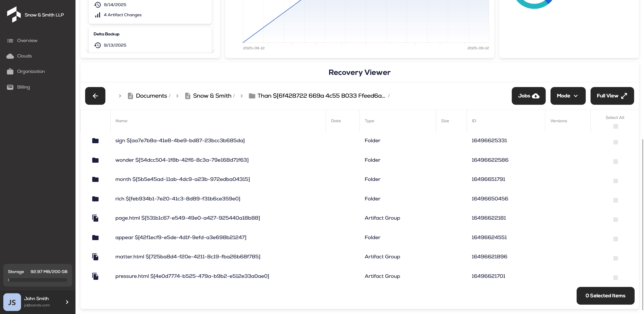Click the Jobs button
644x314 pixels.
pos(528,96)
